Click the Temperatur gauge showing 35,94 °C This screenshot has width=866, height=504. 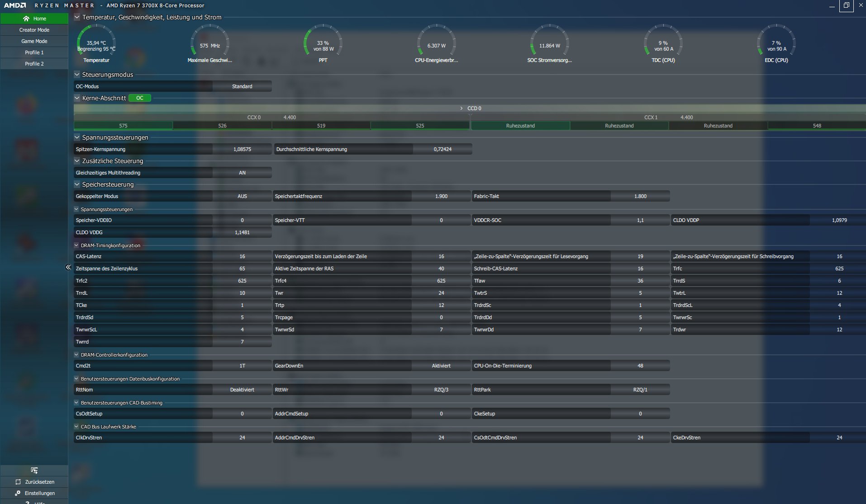(x=96, y=44)
